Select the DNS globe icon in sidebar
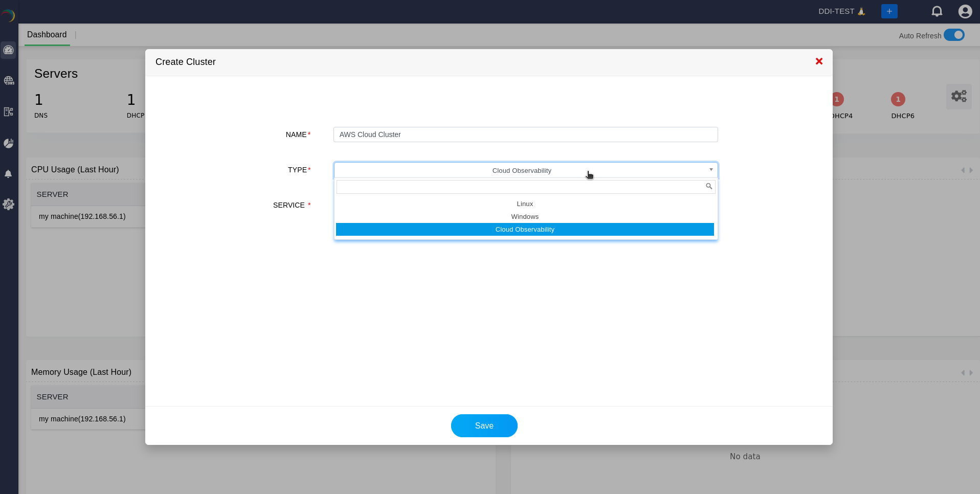Image resolution: width=980 pixels, height=494 pixels. coord(8,80)
